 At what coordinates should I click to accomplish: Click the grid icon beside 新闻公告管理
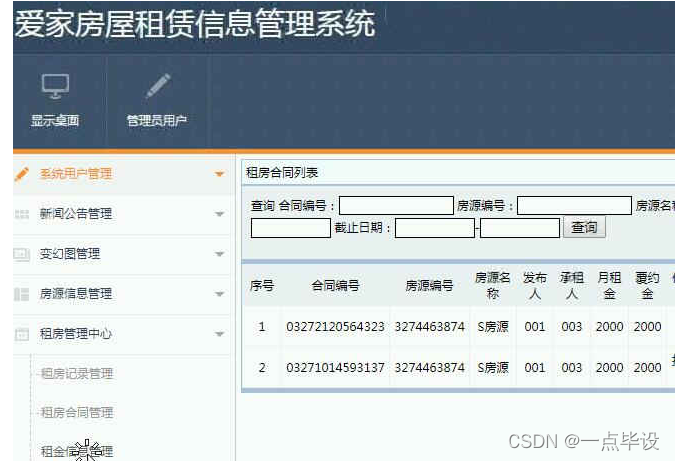pos(22,214)
